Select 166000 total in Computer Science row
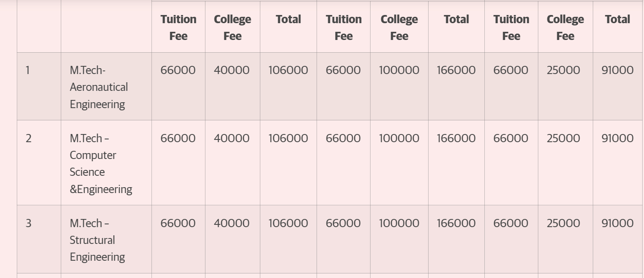644x278 pixels. tap(456, 138)
